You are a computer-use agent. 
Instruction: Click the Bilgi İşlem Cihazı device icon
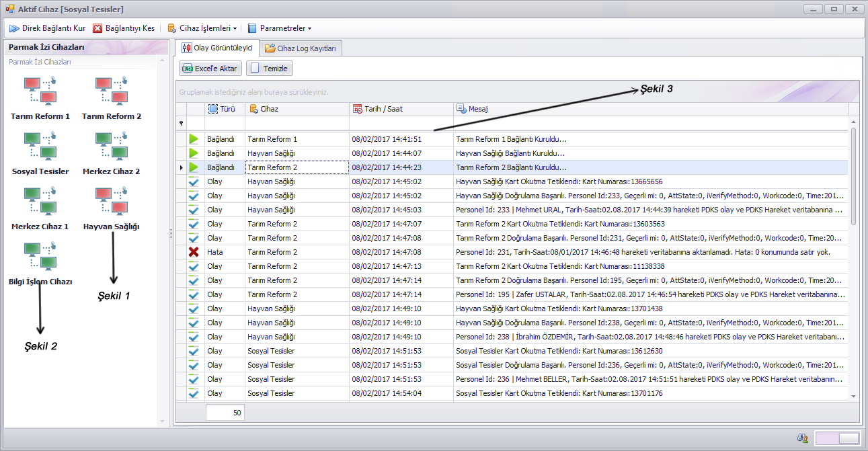point(40,257)
